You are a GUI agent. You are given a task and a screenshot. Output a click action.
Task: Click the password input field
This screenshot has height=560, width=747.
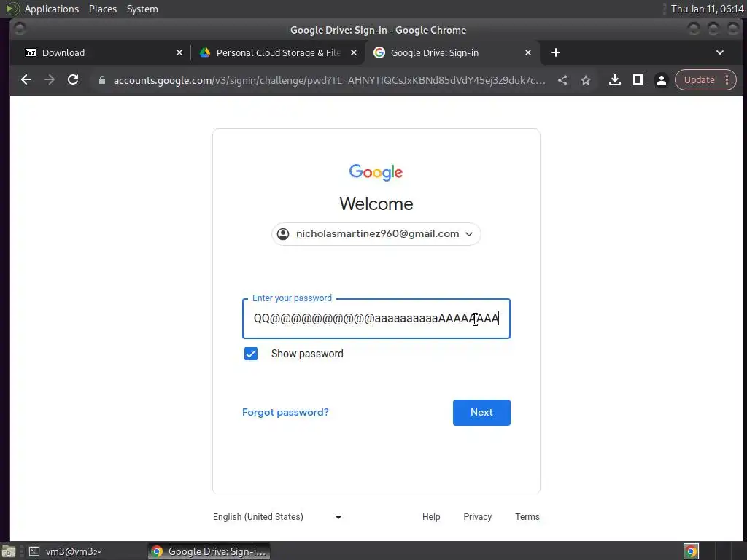[x=376, y=319]
